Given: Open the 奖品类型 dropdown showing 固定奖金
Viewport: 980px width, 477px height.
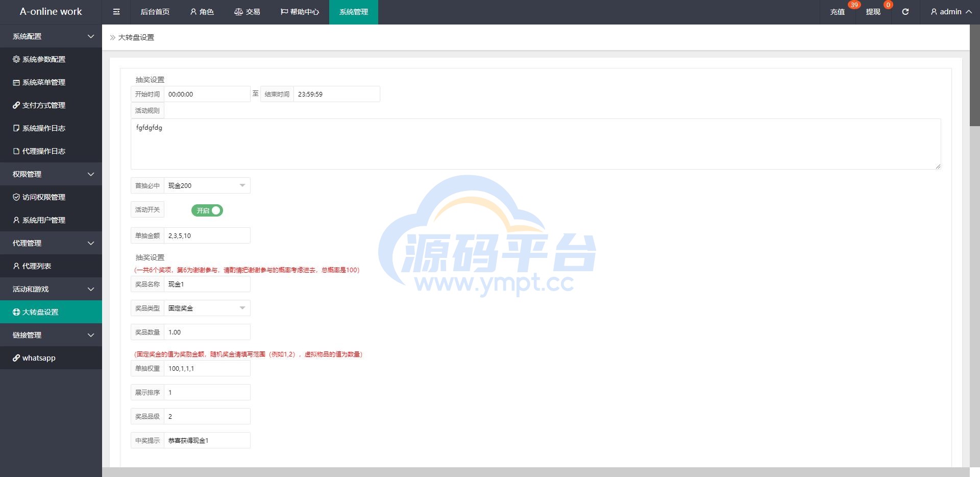Looking at the screenshot, I should tap(206, 308).
